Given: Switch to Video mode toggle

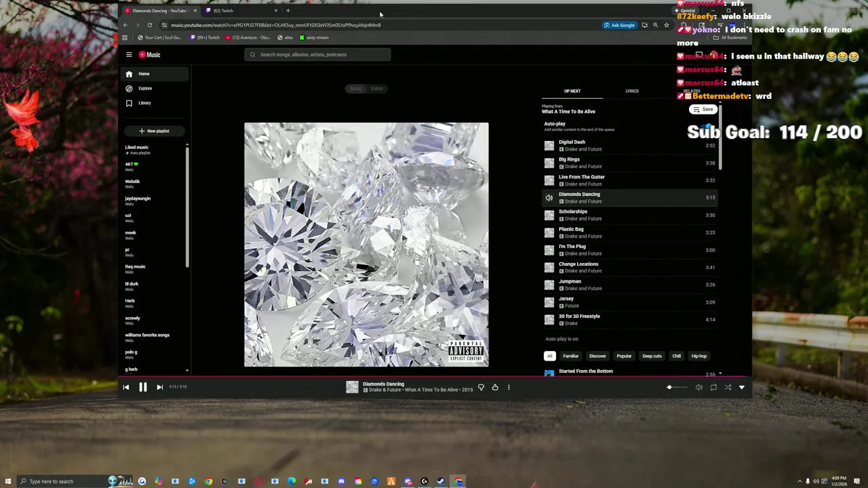Looking at the screenshot, I should coord(376,89).
